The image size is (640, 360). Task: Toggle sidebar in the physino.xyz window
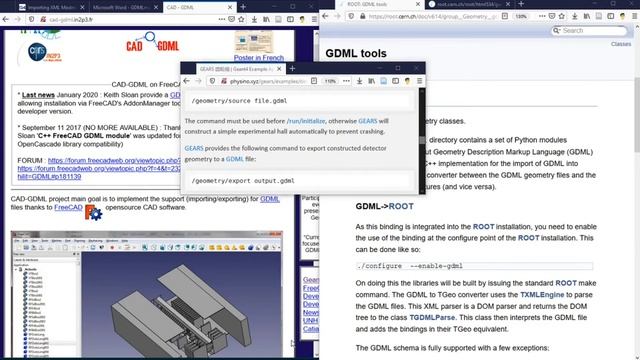396,81
